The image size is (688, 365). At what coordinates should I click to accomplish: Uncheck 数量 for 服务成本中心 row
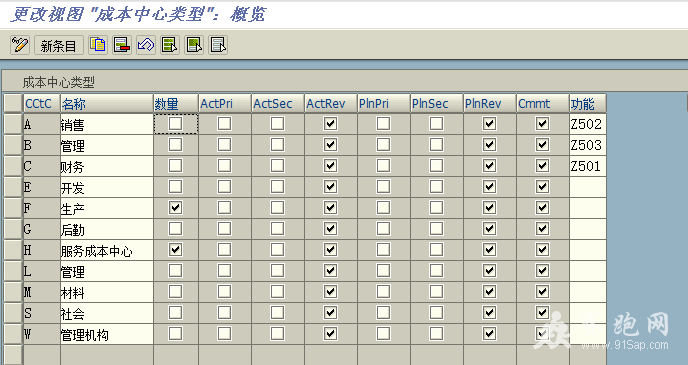click(176, 250)
